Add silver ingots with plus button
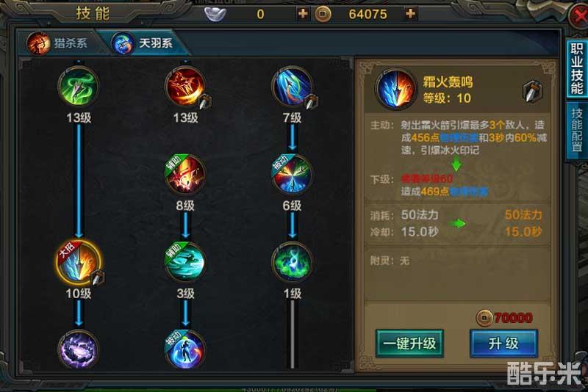 [x=303, y=14]
